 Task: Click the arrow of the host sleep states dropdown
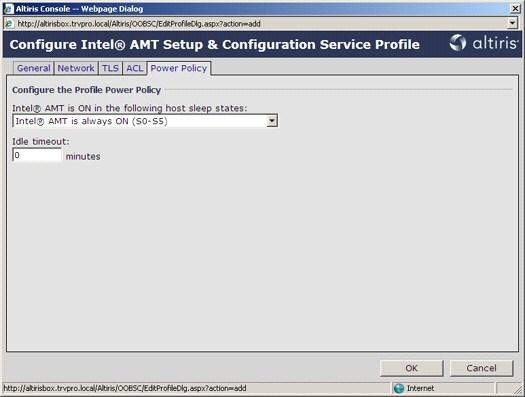pos(272,121)
